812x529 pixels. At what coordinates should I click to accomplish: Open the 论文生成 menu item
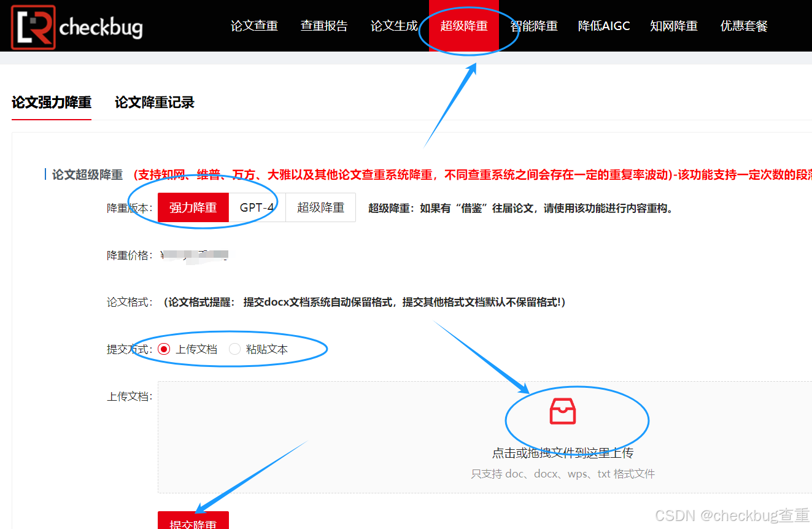click(394, 26)
